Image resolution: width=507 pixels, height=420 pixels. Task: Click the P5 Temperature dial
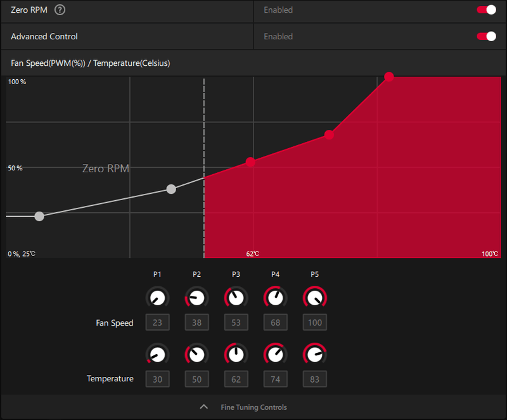[315, 355]
